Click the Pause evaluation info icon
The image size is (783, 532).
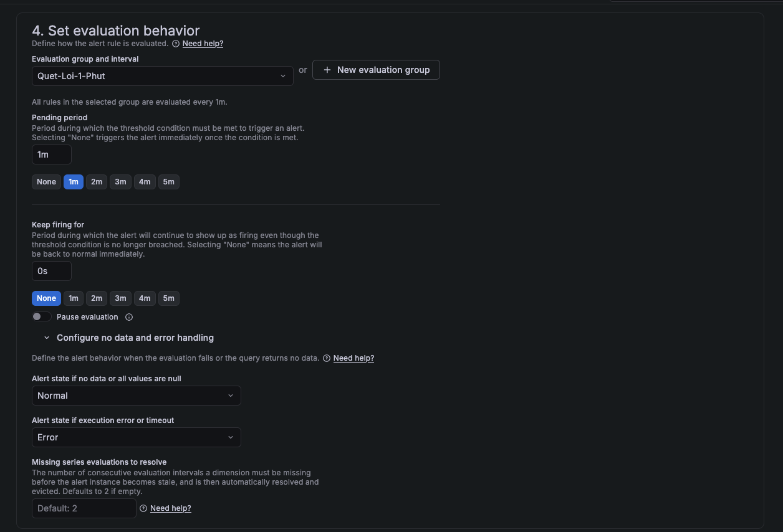(x=129, y=317)
